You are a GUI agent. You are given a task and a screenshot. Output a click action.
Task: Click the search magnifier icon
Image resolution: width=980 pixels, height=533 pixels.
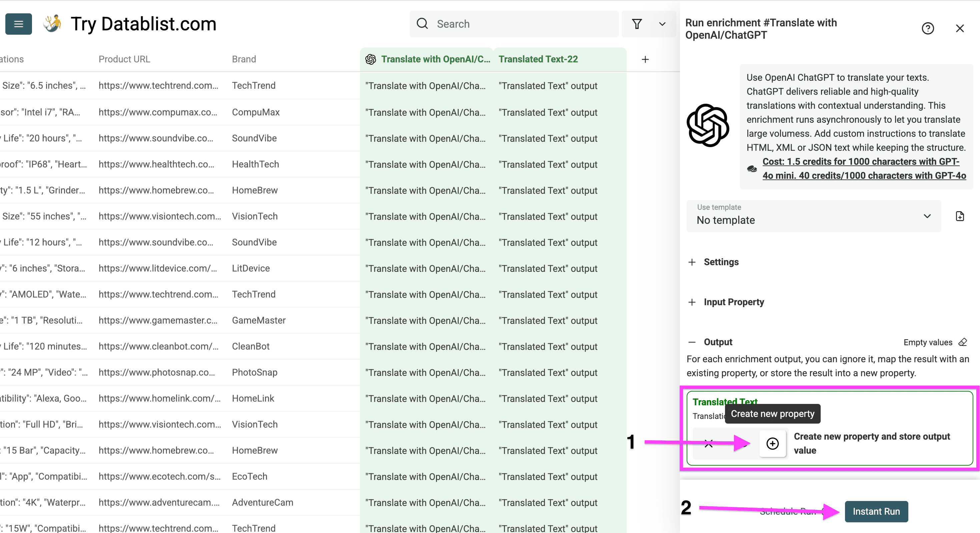pos(422,24)
